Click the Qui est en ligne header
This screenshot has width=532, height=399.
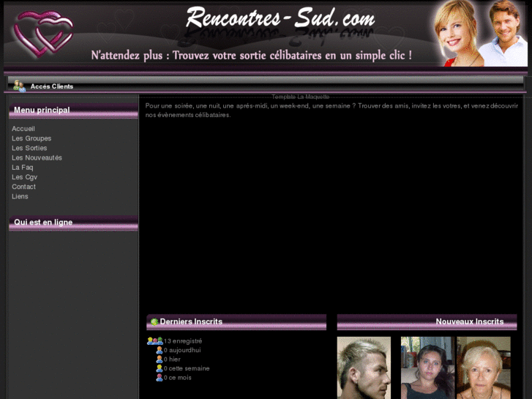click(x=73, y=223)
